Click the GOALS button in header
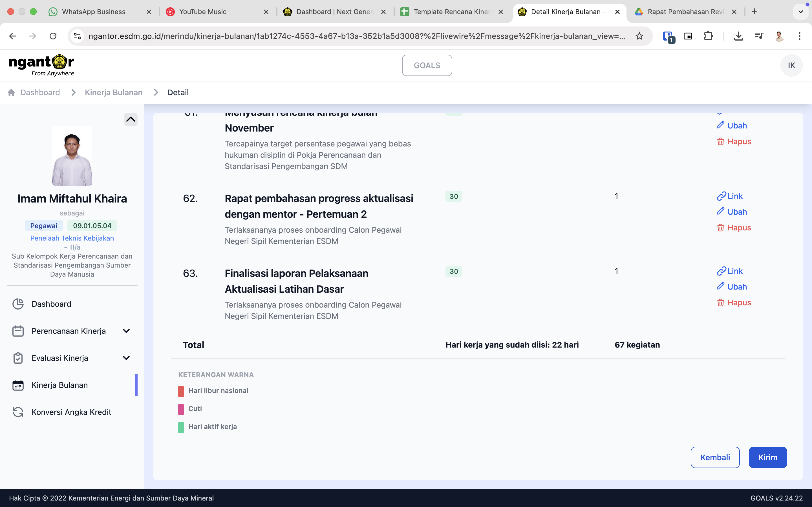The image size is (812, 507). pos(427,65)
